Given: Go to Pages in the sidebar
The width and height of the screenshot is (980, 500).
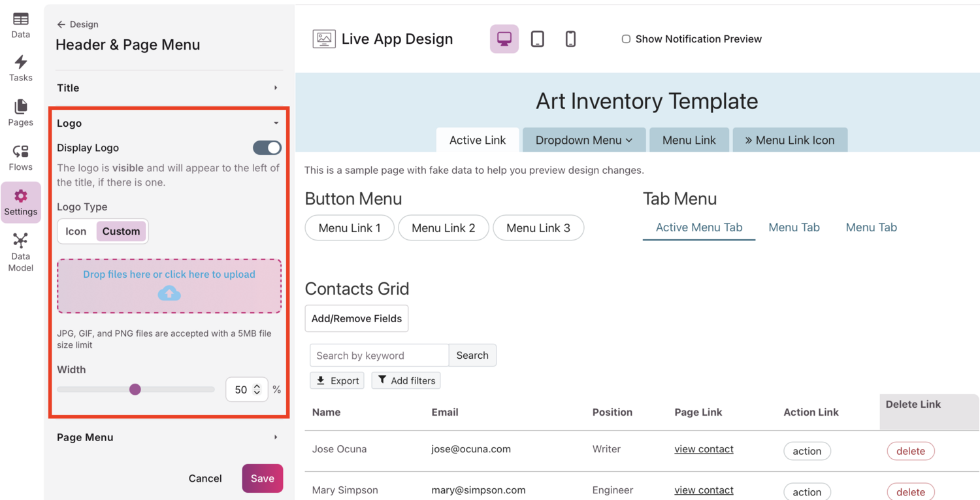Looking at the screenshot, I should point(21,112).
